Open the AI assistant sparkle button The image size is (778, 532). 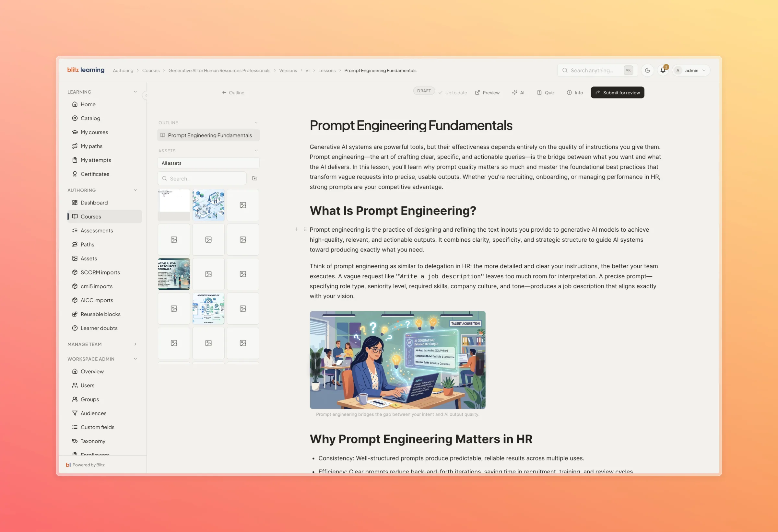click(518, 93)
